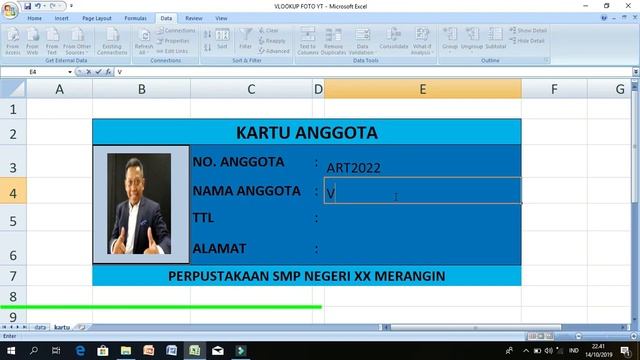Viewport: 640px width, 360px height.
Task: Toggle the Filter funnel
Action: click(x=245, y=39)
